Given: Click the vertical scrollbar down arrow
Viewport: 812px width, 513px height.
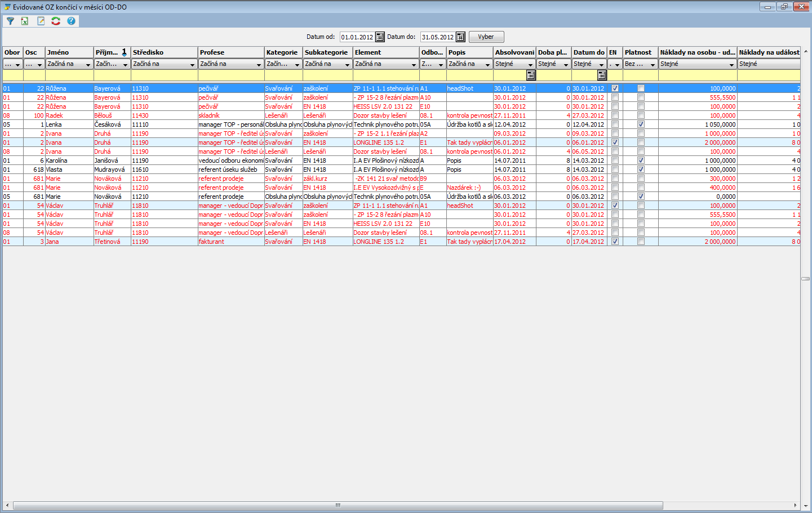Looking at the screenshot, I should click(806, 505).
